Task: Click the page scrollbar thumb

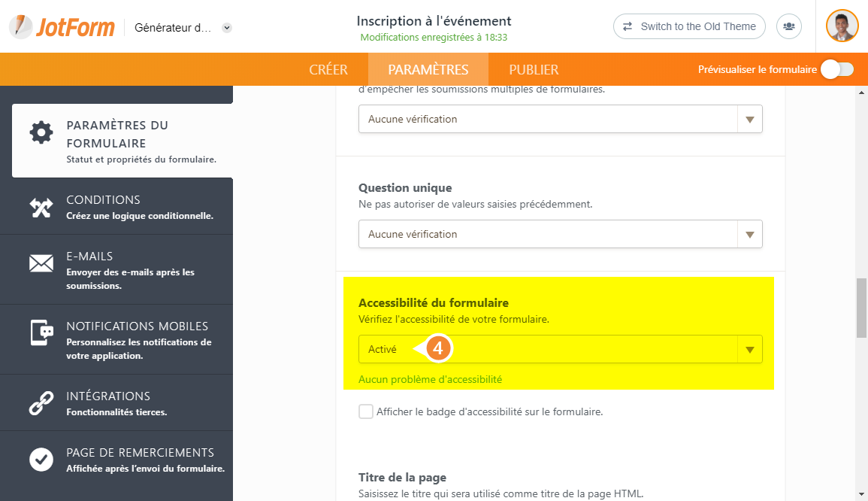Action: [x=862, y=308]
